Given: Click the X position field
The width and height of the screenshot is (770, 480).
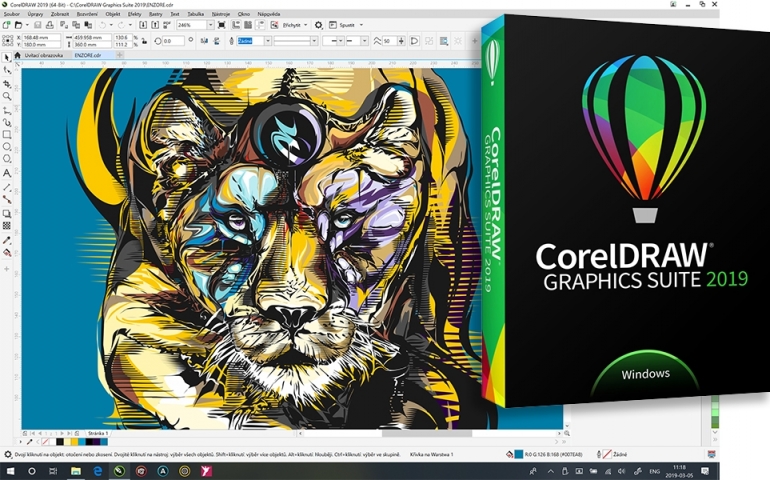Looking at the screenshot, I should [41, 37].
